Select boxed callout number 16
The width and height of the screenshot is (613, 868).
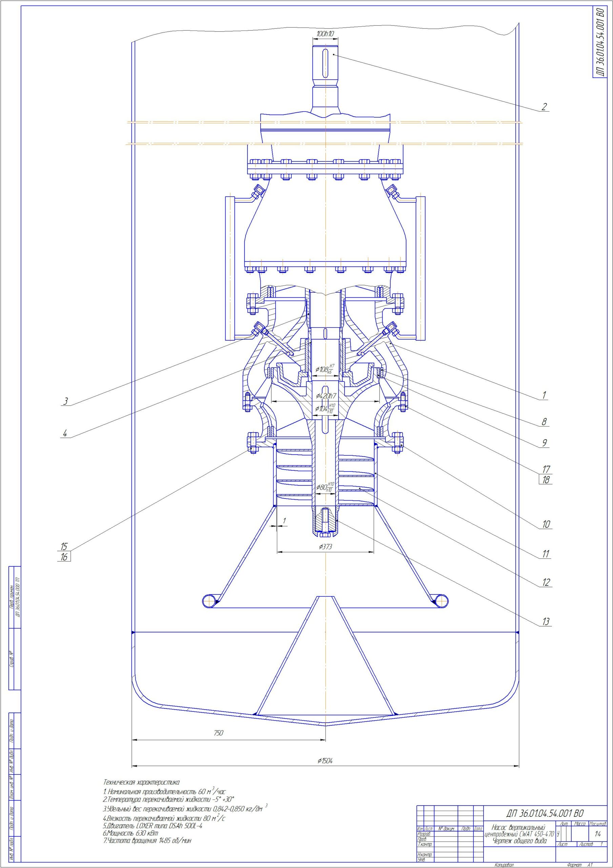point(64,557)
